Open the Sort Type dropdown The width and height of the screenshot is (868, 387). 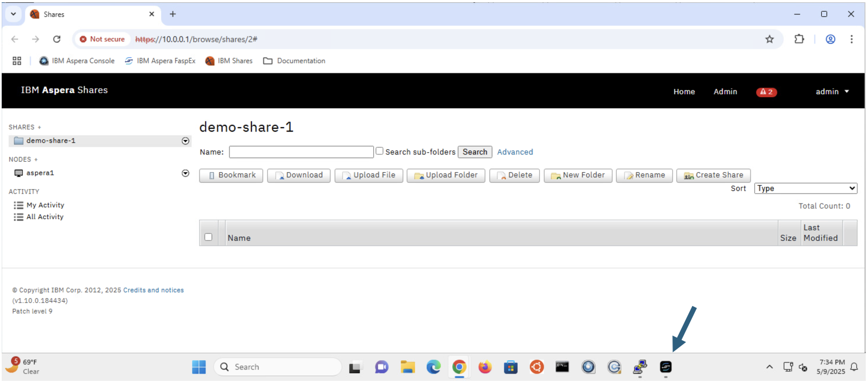click(x=806, y=188)
